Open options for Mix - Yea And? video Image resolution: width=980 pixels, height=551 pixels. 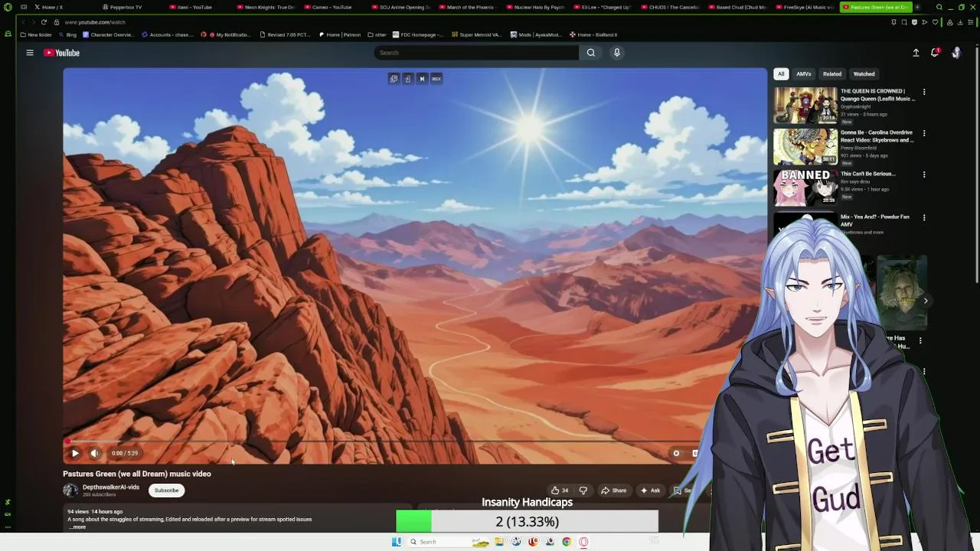pyautogui.click(x=924, y=217)
